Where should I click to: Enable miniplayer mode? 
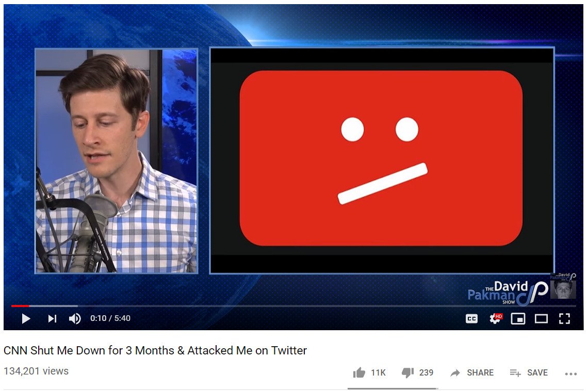(518, 319)
